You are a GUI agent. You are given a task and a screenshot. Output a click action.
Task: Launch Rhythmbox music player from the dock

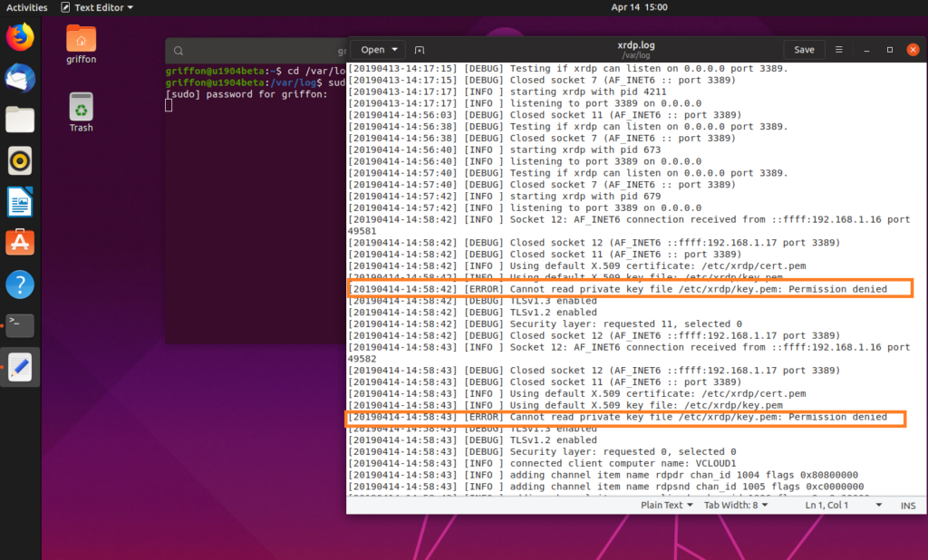pos(20,160)
